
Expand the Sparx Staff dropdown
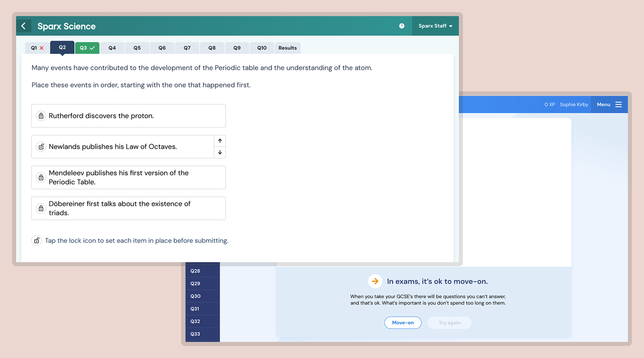pyautogui.click(x=435, y=26)
